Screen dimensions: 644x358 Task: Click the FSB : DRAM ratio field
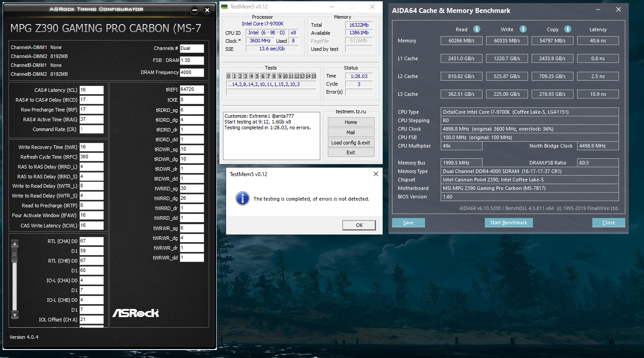(192, 61)
